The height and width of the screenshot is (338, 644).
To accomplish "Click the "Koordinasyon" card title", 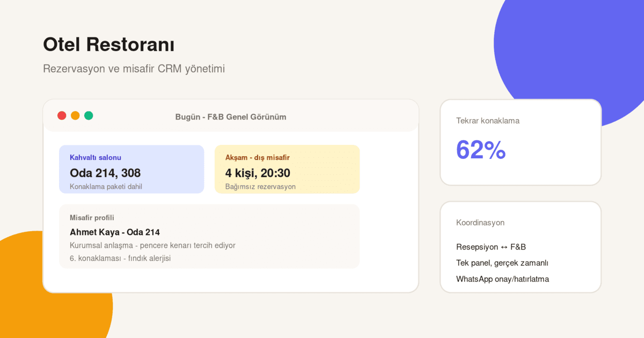I will (x=480, y=223).
